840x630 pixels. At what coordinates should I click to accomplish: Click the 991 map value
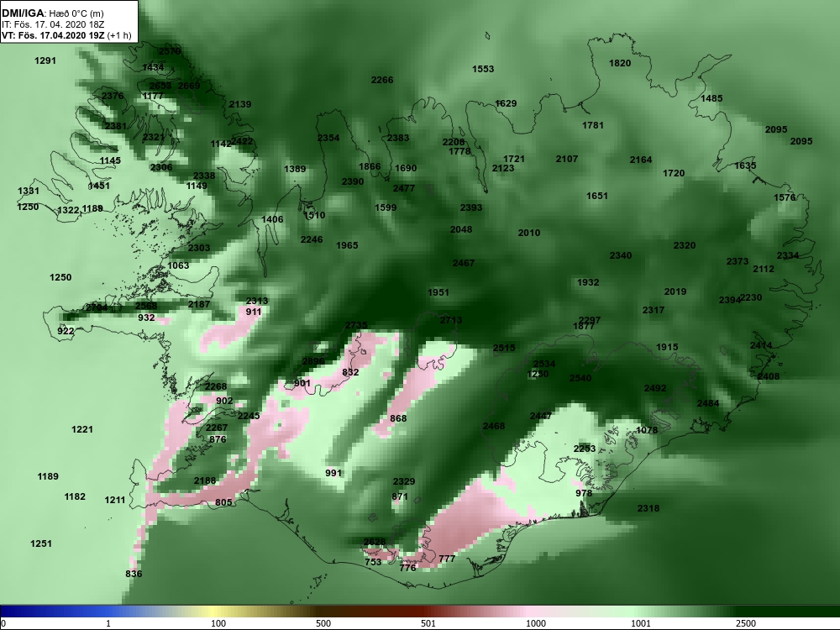[x=333, y=473]
